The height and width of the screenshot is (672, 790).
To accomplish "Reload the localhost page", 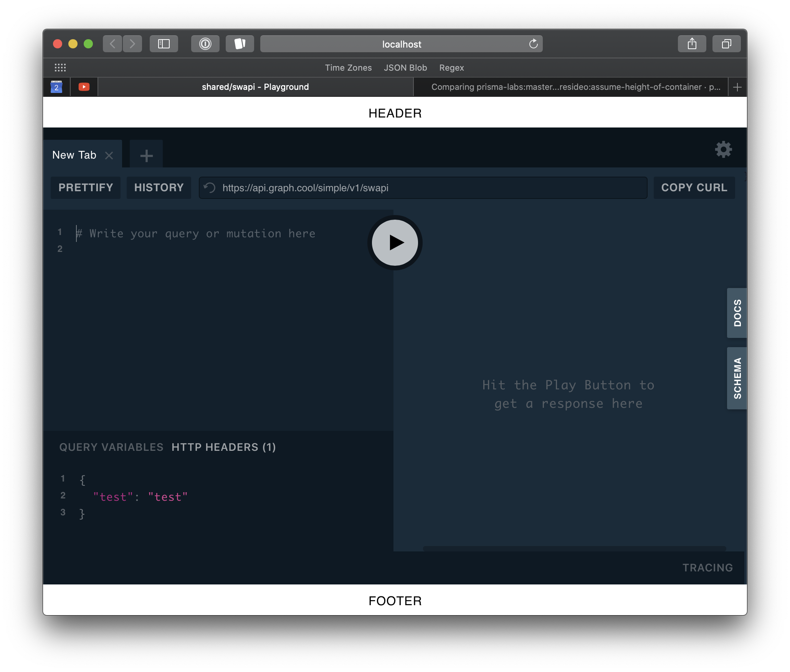I will point(533,44).
